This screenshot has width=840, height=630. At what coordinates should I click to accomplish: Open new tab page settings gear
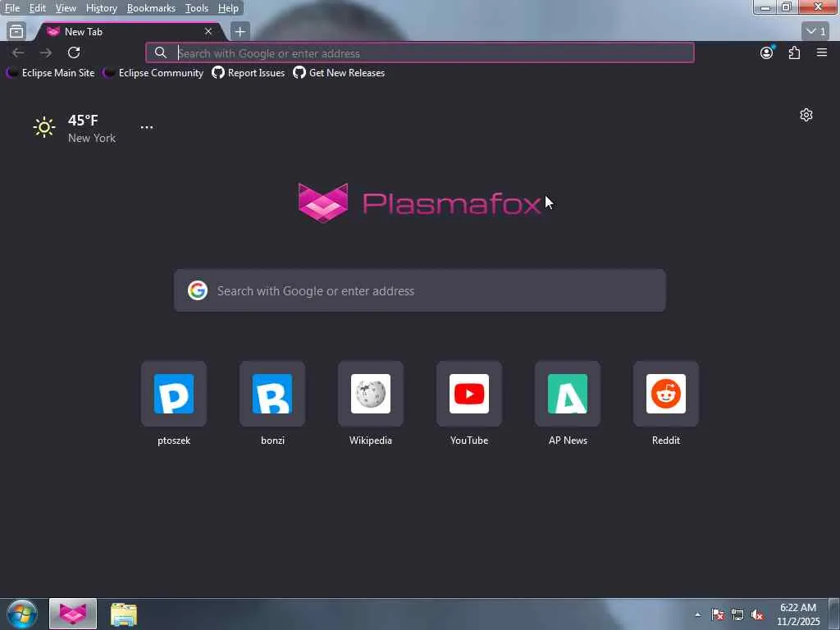tap(806, 115)
